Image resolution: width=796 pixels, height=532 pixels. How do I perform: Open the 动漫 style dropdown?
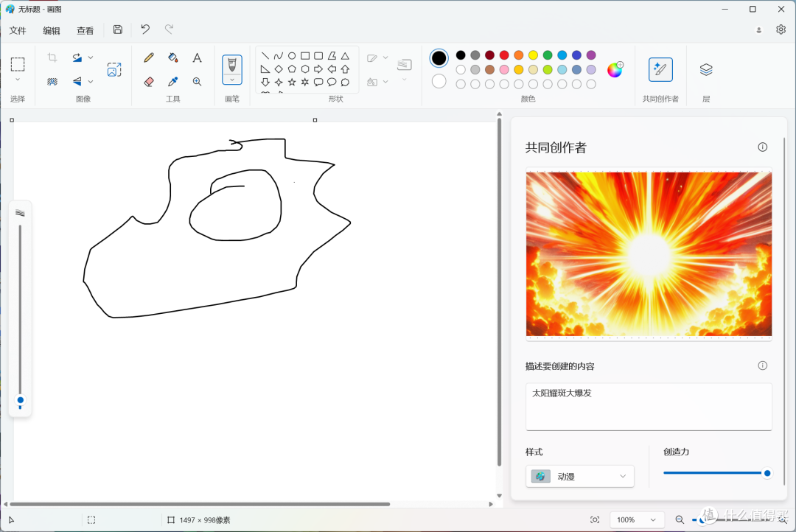coord(580,476)
